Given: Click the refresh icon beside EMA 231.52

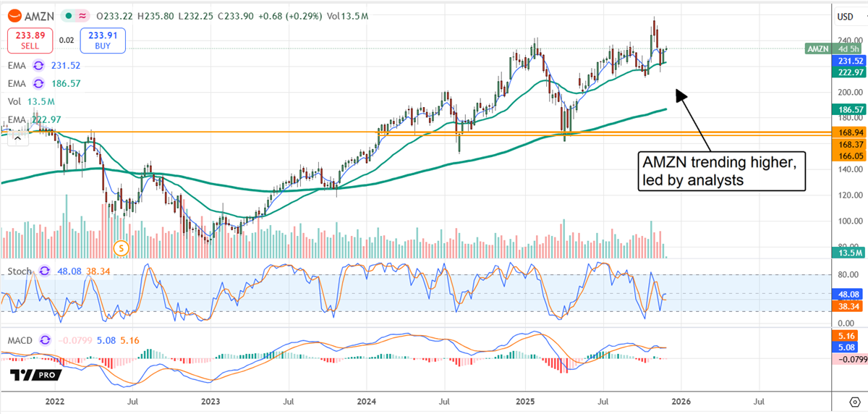Looking at the screenshot, I should click(x=38, y=65).
